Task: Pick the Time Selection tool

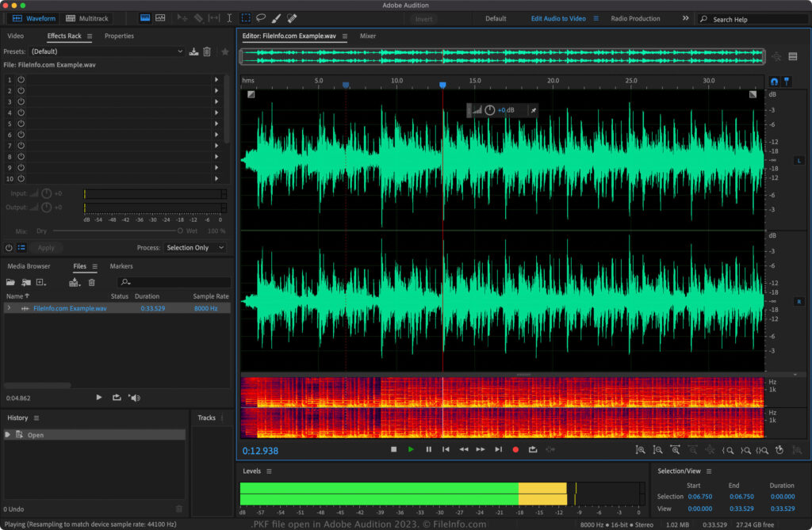Action: [x=230, y=18]
